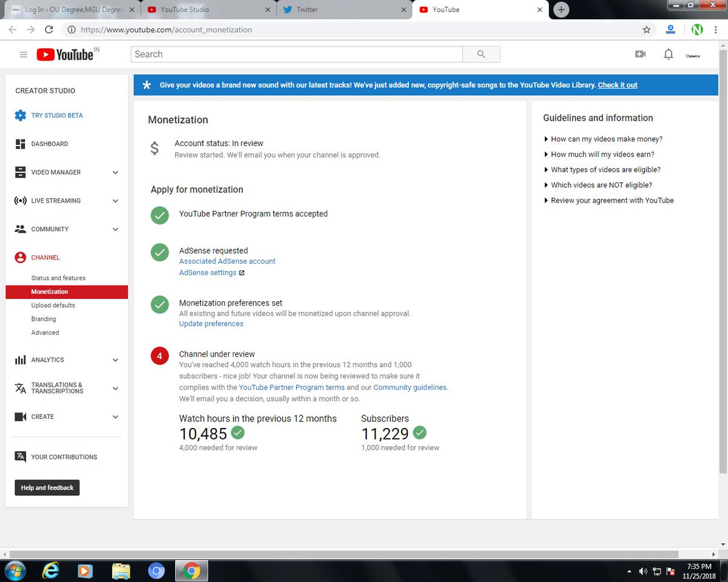This screenshot has width=728, height=582.
Task: Open the upload video camera icon
Action: 640,55
